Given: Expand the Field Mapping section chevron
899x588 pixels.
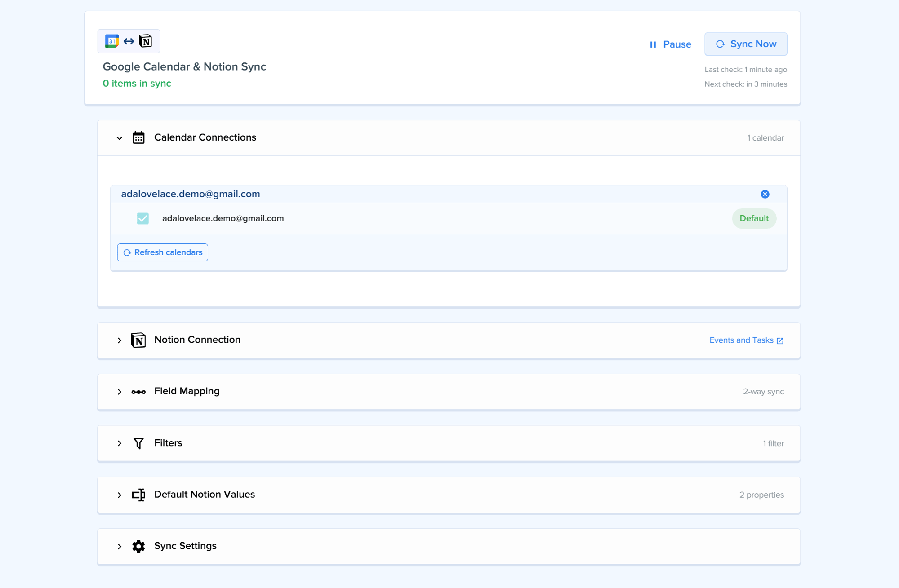Looking at the screenshot, I should 119,392.
